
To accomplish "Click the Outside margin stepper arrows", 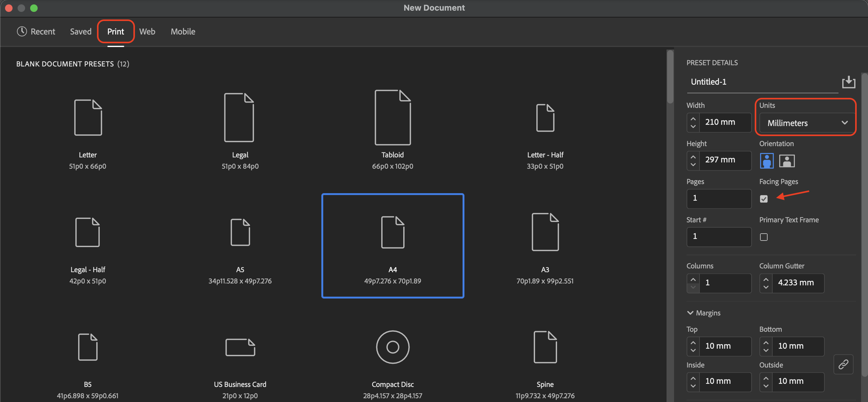I will (x=766, y=382).
